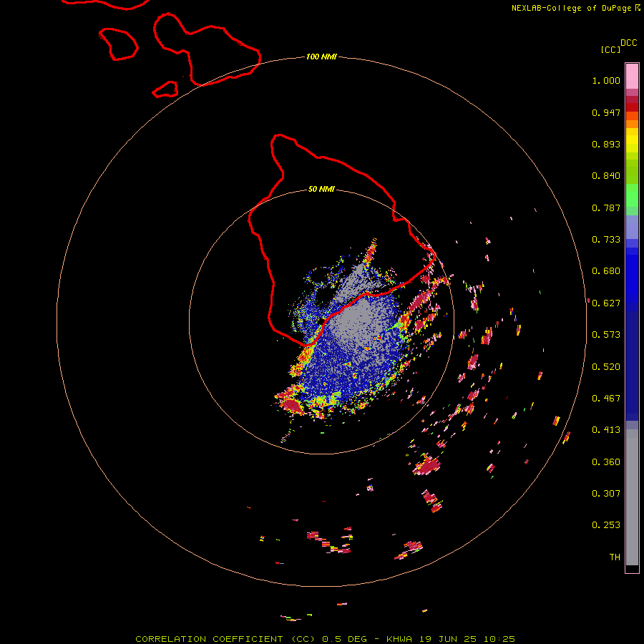The image size is (644, 644).
Task: Click the 50 NMI range ring label
Action: 321,190
